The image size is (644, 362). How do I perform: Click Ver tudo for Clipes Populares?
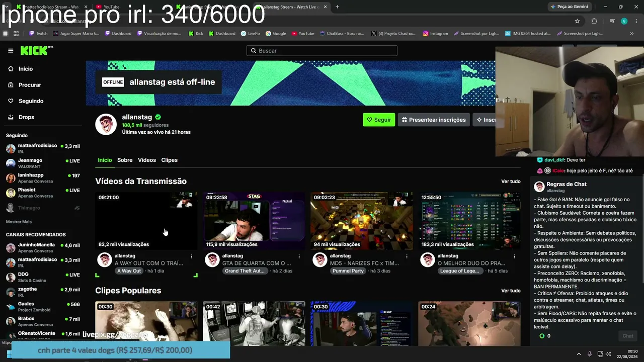[511, 291]
